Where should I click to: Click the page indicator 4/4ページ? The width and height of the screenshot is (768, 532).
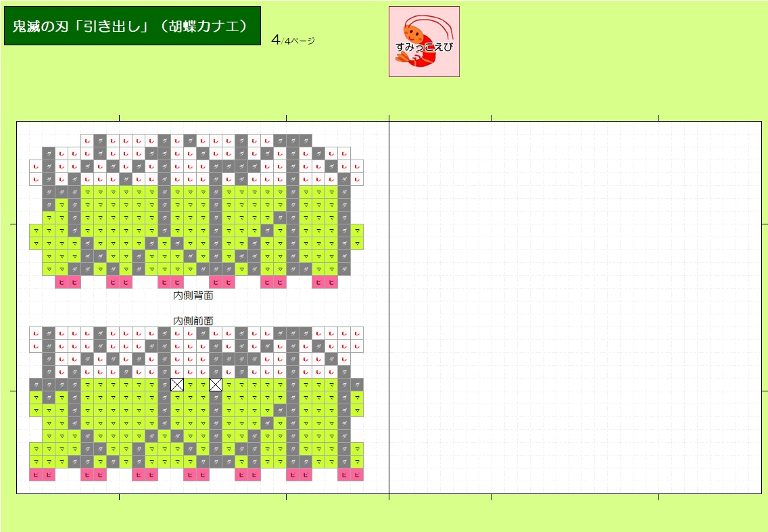pos(293,40)
